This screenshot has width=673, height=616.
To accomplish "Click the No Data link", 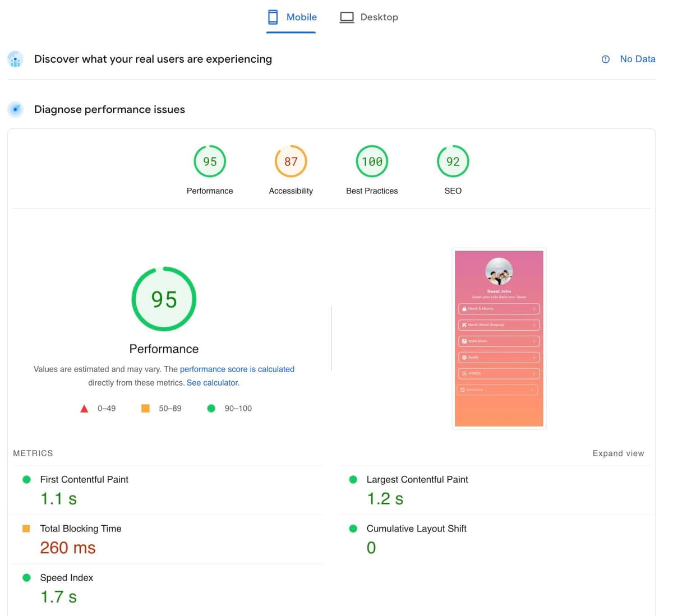I will 638,59.
